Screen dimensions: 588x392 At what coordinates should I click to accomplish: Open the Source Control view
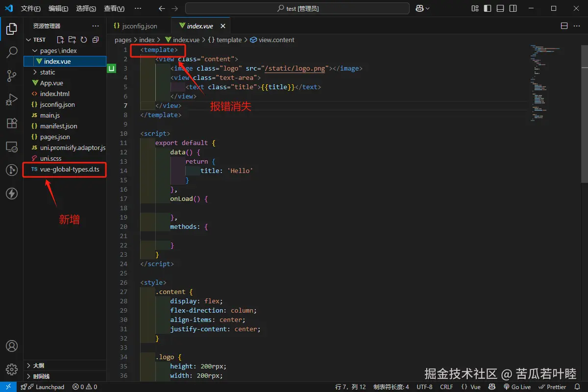click(x=12, y=76)
